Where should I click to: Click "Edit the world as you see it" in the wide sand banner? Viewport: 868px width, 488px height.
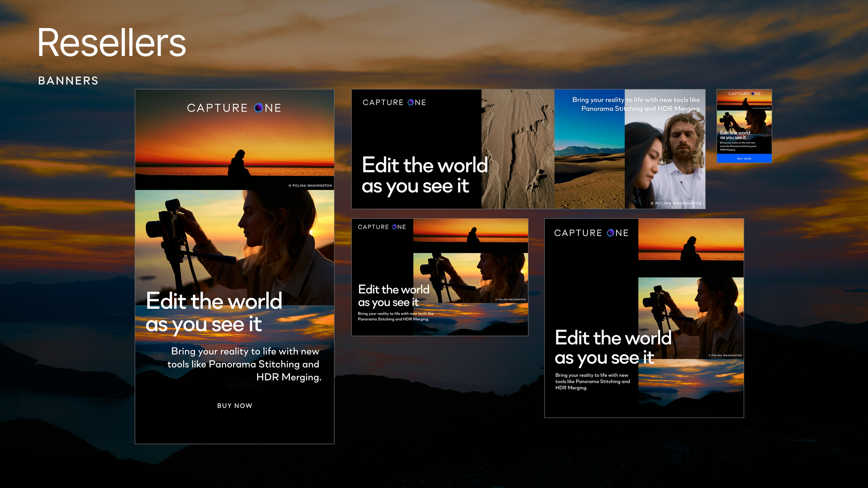(425, 176)
